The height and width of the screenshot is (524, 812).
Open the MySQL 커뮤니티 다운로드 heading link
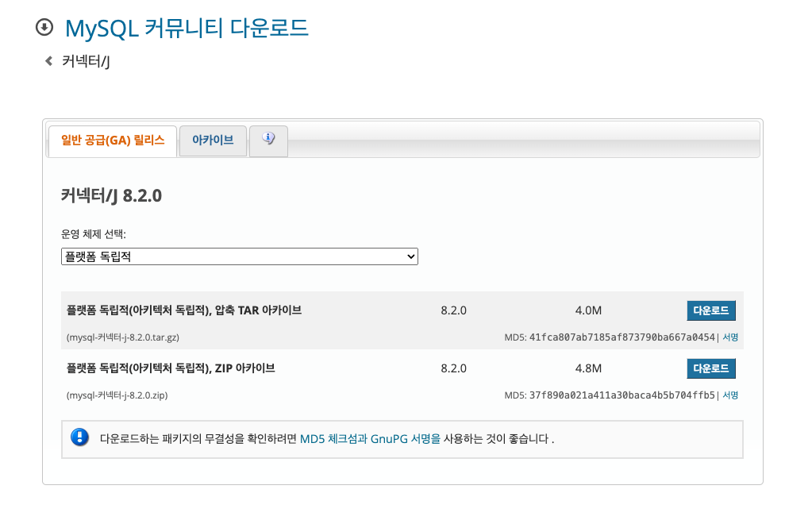click(187, 28)
